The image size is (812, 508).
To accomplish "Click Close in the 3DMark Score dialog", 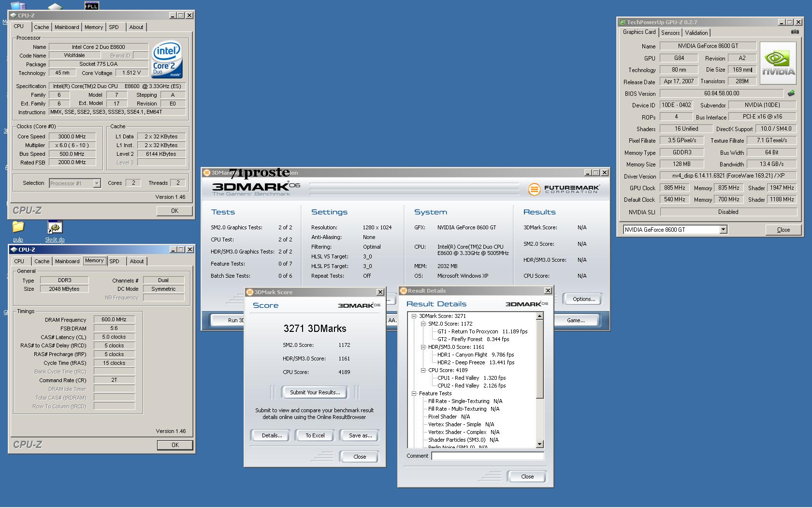I will [360, 457].
